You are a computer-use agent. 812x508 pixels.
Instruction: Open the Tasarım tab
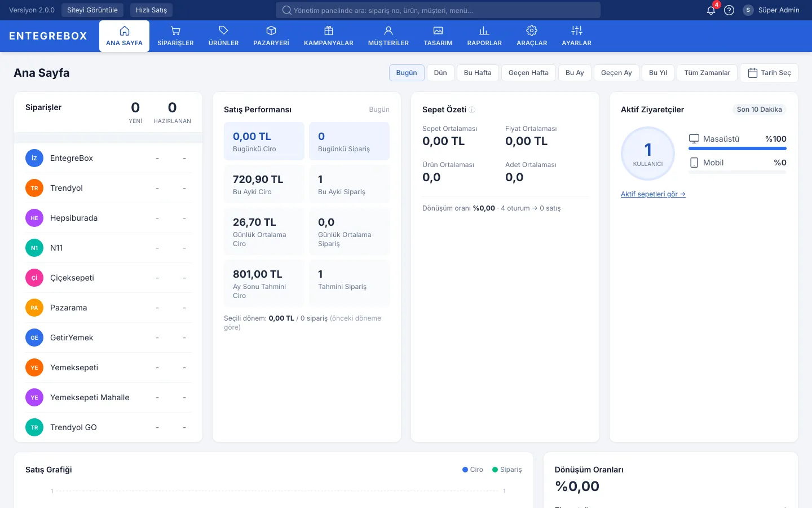438,36
